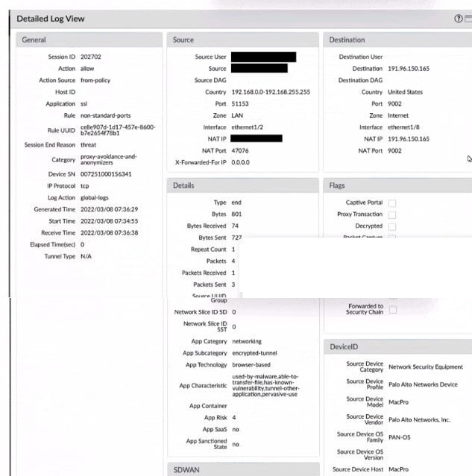Toggle the Captive Portal checkbox

tap(392, 203)
